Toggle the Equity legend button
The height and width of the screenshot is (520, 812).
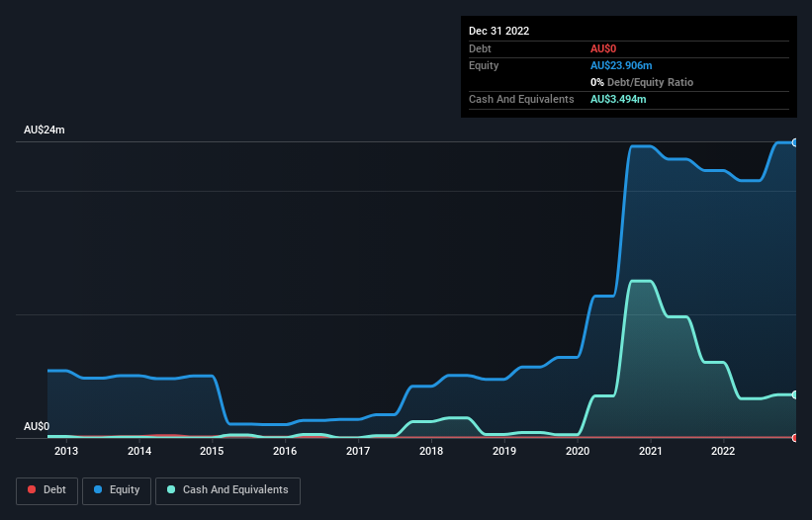coord(117,490)
